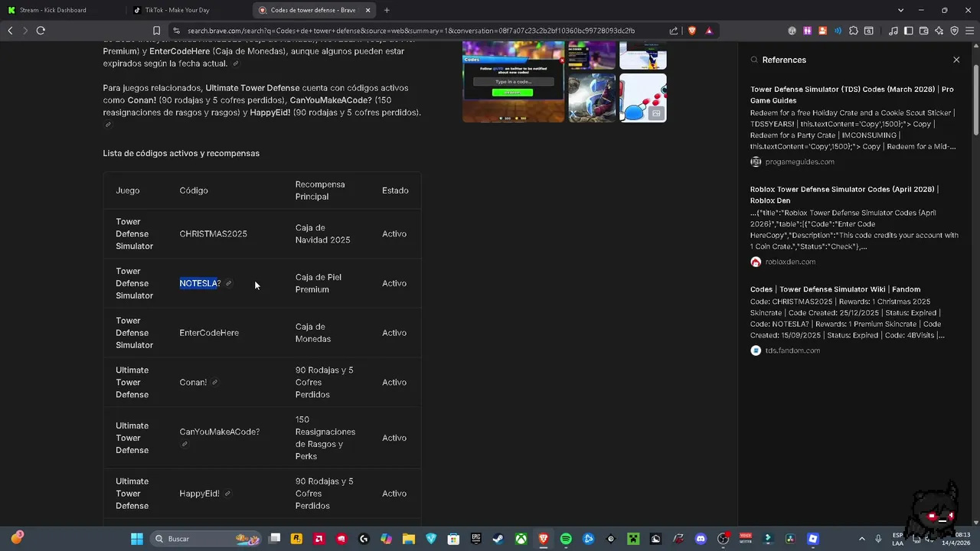Click citation link icon next to HappyEid!
Screen dimensions: 980x551
click(x=227, y=494)
